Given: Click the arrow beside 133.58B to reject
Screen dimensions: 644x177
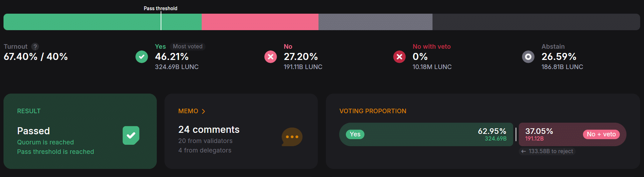Looking at the screenshot, I should pyautogui.click(x=523, y=151).
